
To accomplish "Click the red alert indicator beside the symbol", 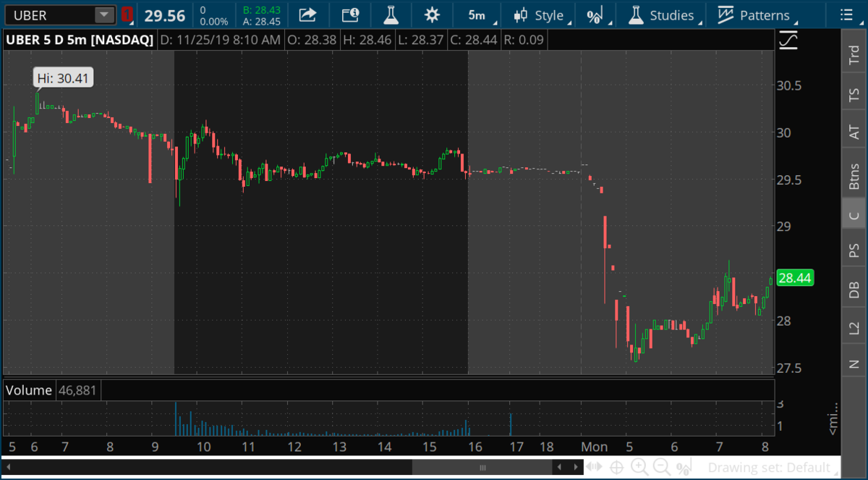I will 127,15.
